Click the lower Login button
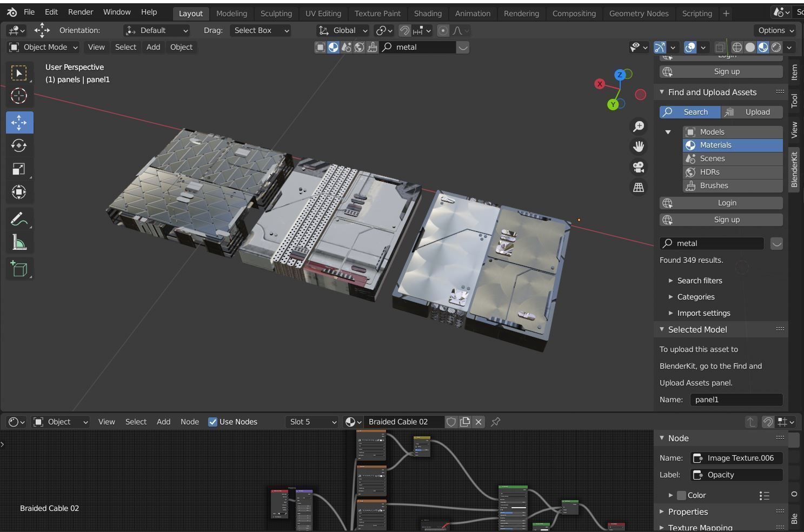Image resolution: width=804 pixels, height=532 pixels. [721, 203]
